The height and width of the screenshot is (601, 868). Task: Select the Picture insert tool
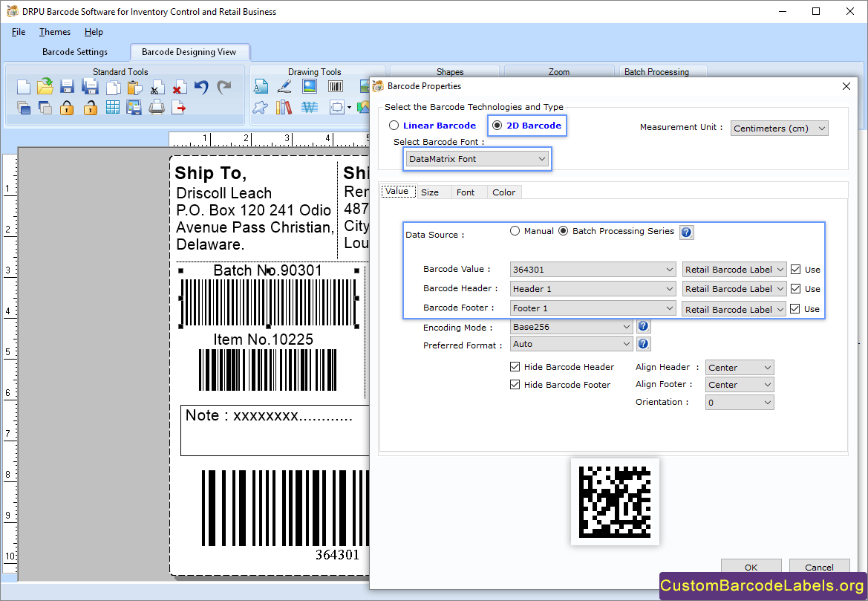[310, 86]
